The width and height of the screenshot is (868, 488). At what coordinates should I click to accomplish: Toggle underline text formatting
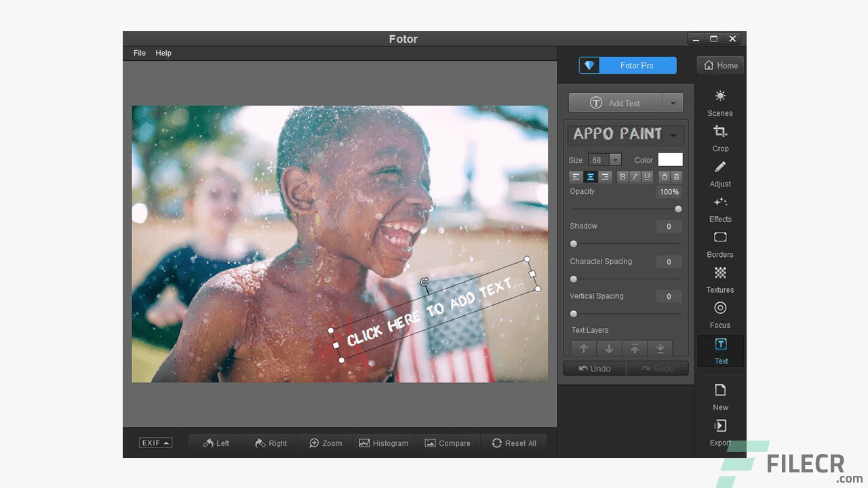(647, 176)
